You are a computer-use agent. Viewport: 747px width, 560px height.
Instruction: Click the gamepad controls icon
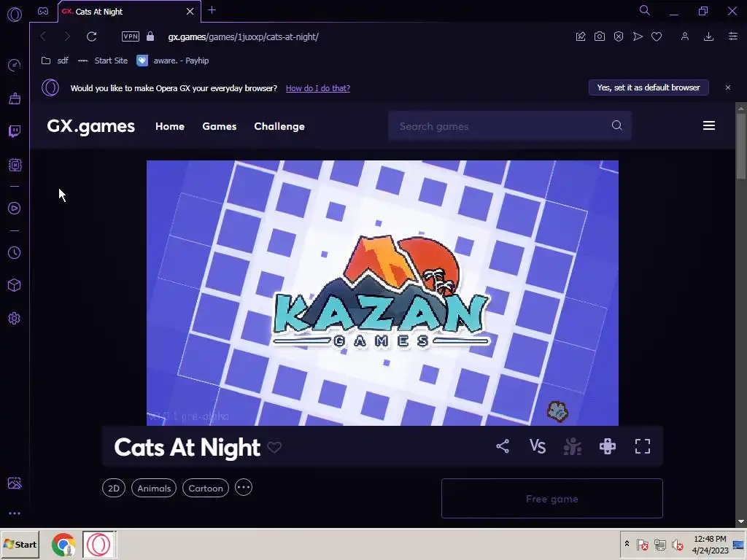click(x=608, y=446)
